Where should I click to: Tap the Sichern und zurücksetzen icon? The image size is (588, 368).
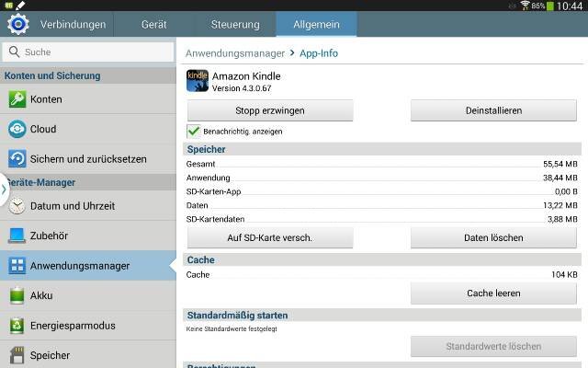(17, 159)
